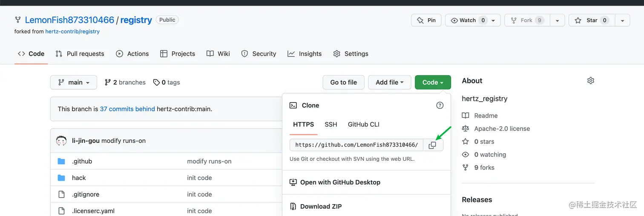Open About section settings gear
Screen dimensions: 644x216
pyautogui.click(x=590, y=81)
